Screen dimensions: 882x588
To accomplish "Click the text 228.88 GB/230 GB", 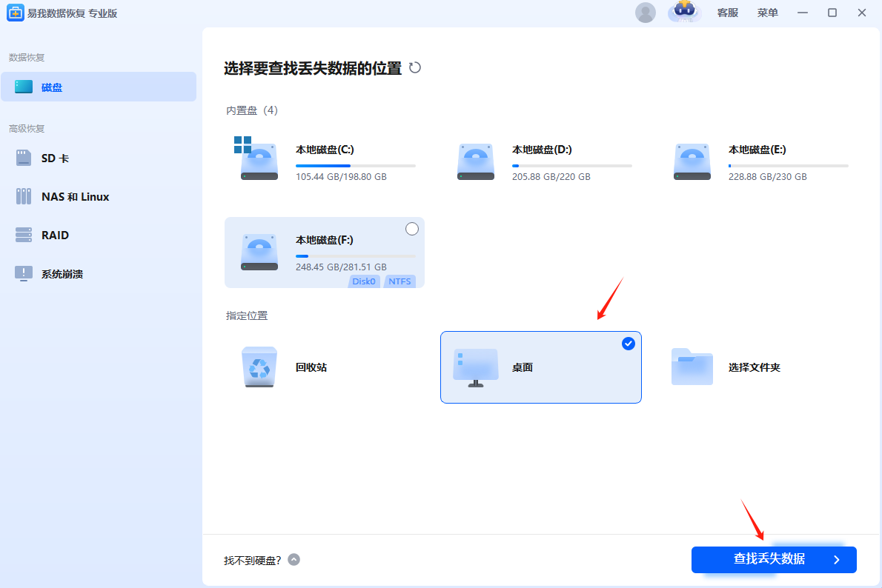I will coord(767,176).
